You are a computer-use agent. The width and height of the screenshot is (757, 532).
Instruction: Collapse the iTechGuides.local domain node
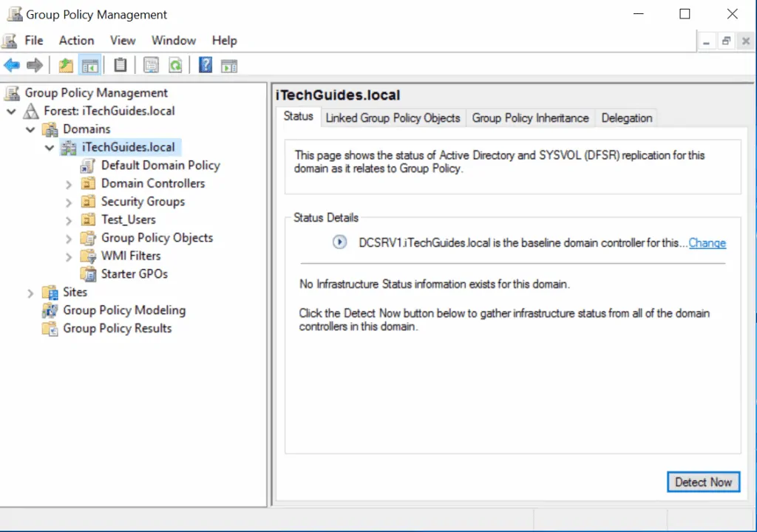(x=49, y=147)
